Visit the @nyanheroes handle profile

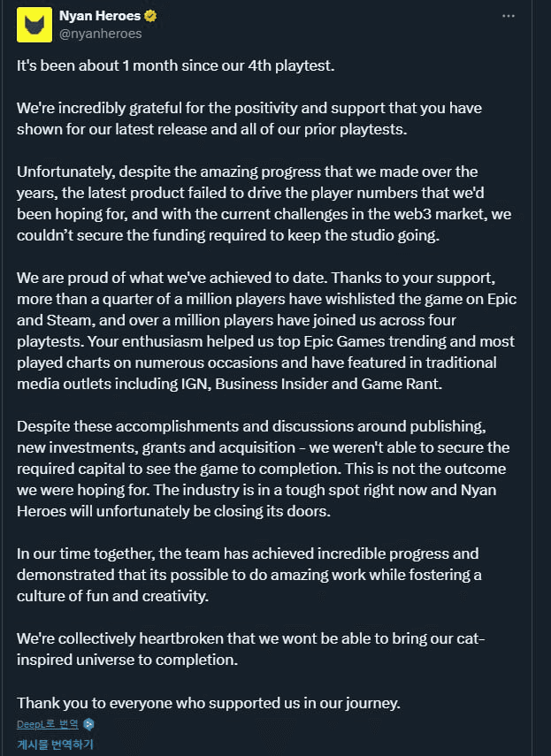100,34
